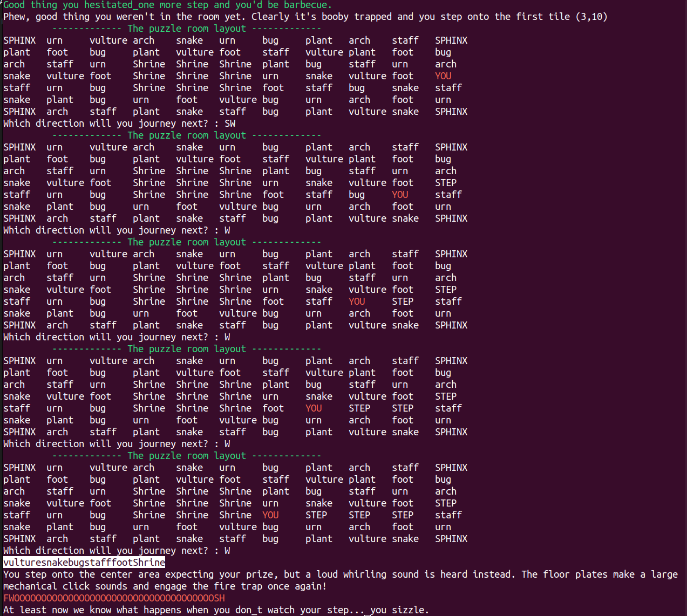Click the "You step onto the center area" line
This screenshot has height=616, width=687.
tap(341, 574)
